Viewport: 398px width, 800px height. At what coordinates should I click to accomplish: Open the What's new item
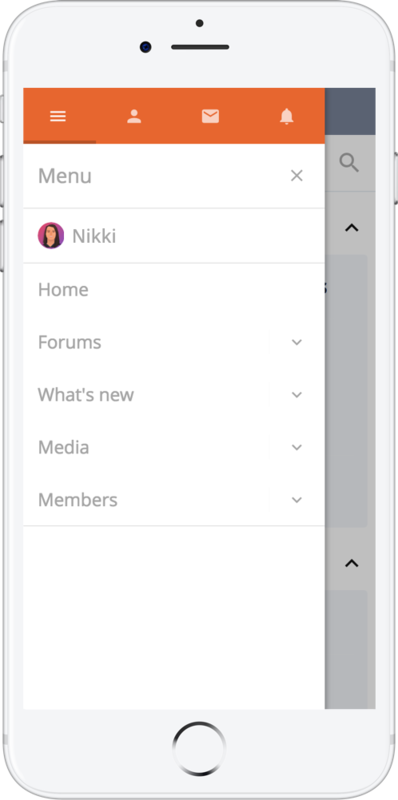[x=86, y=394]
